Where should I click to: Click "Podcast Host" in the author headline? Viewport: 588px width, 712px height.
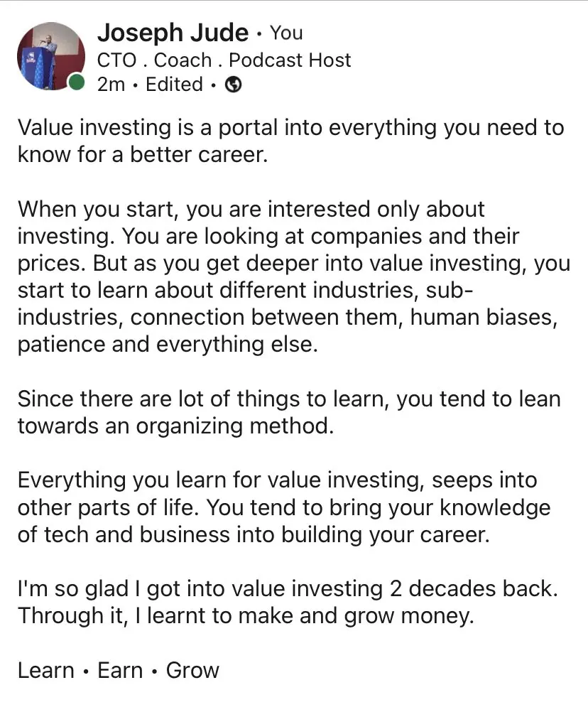tap(290, 60)
